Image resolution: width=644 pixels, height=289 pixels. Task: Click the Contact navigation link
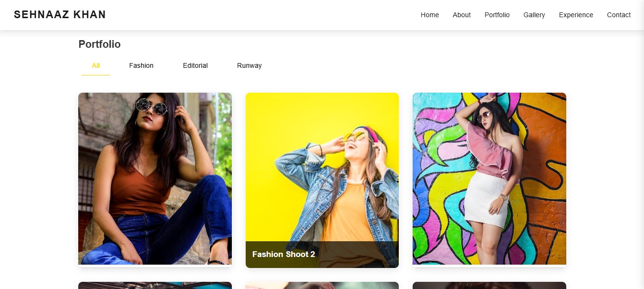(618, 15)
